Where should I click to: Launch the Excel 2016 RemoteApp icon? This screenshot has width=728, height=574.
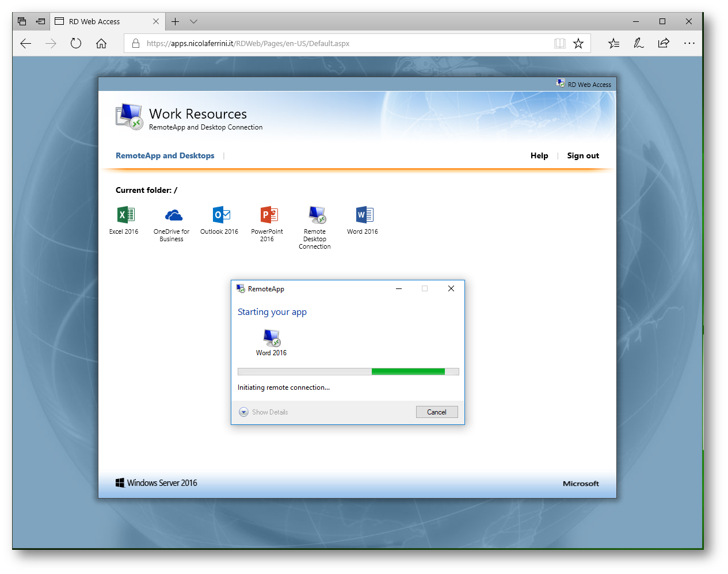click(x=125, y=215)
